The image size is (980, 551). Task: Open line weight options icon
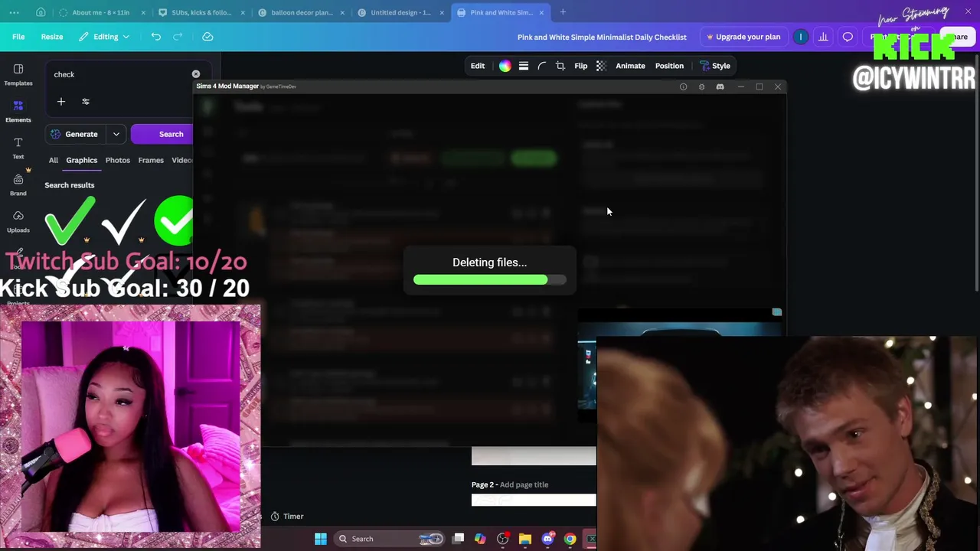pos(524,66)
